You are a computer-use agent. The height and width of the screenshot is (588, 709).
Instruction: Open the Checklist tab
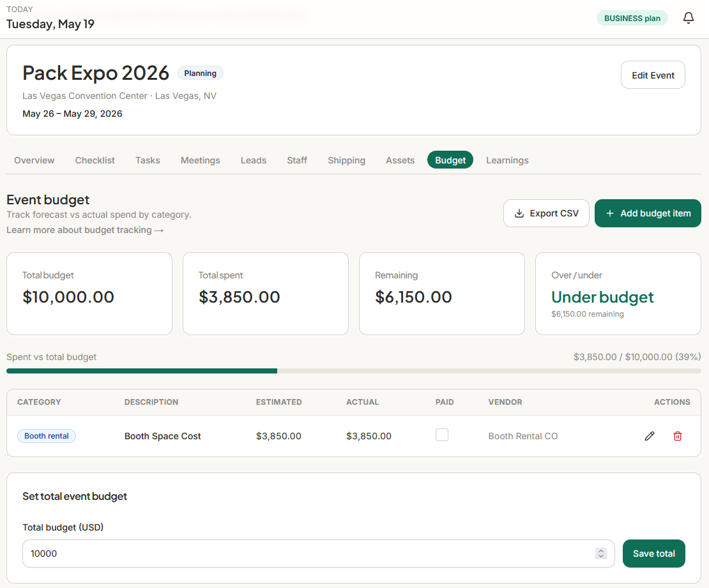click(95, 160)
